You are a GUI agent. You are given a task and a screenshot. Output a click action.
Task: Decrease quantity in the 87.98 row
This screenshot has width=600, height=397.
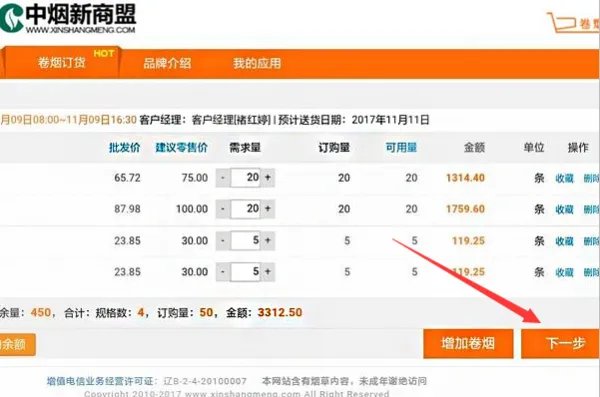(223, 209)
